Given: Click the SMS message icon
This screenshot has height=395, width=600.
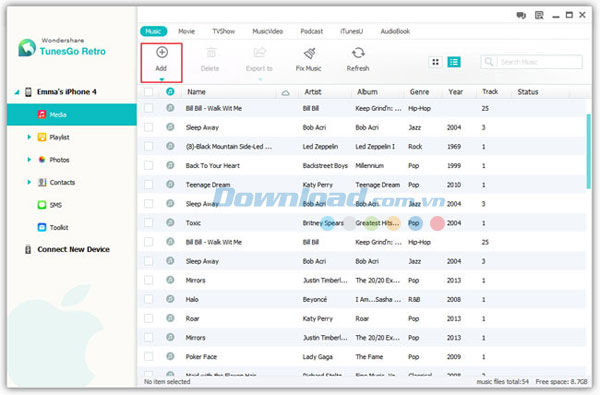Looking at the screenshot, I should 42,205.
